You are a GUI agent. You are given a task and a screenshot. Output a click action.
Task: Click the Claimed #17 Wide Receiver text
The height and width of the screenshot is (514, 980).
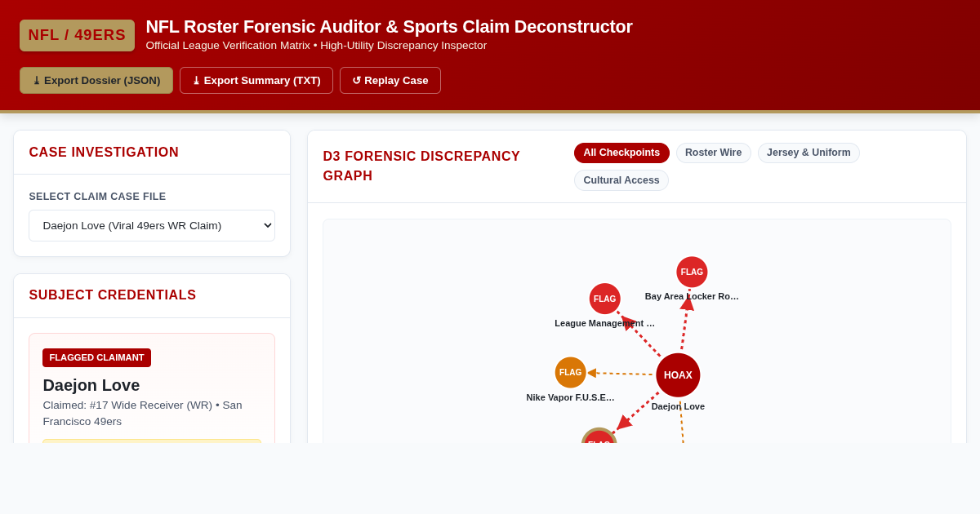143,413
